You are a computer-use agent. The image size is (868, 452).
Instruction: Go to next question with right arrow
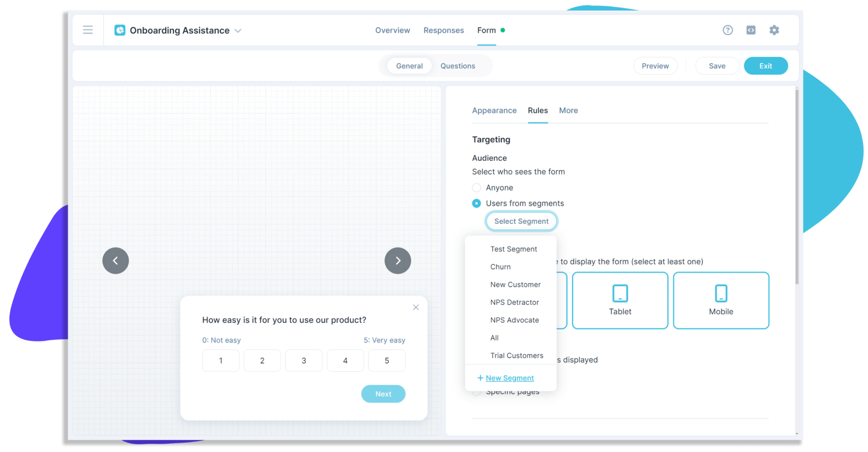coord(398,261)
